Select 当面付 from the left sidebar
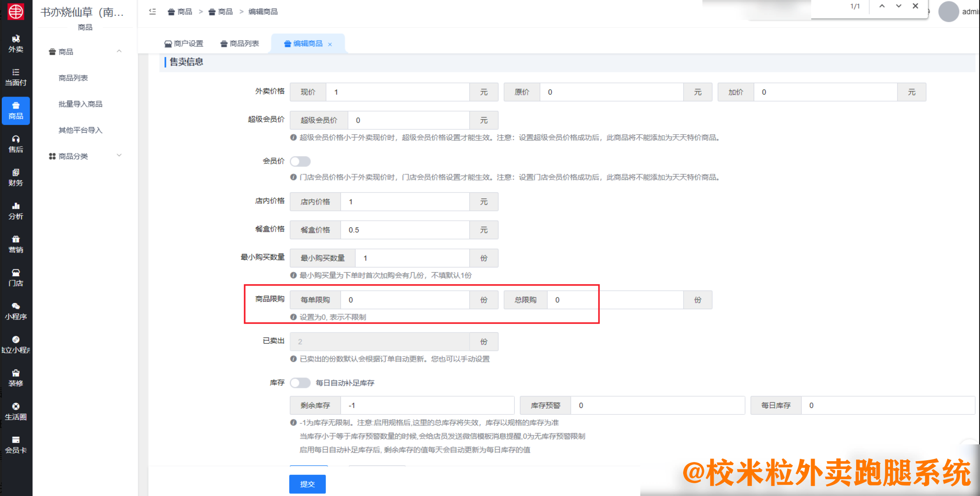The image size is (980, 496). 16,77
